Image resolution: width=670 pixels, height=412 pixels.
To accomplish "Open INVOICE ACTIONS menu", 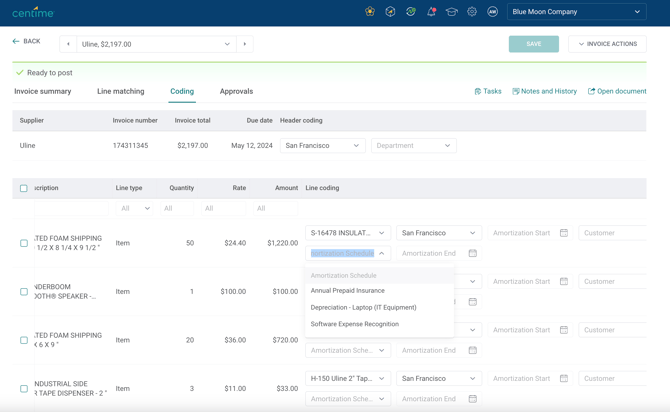I will tap(607, 44).
